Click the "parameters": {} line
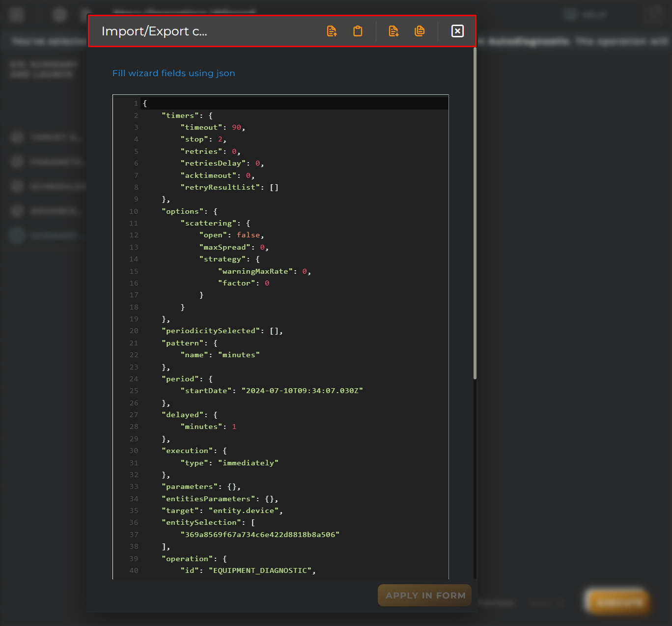 pyautogui.click(x=201, y=486)
